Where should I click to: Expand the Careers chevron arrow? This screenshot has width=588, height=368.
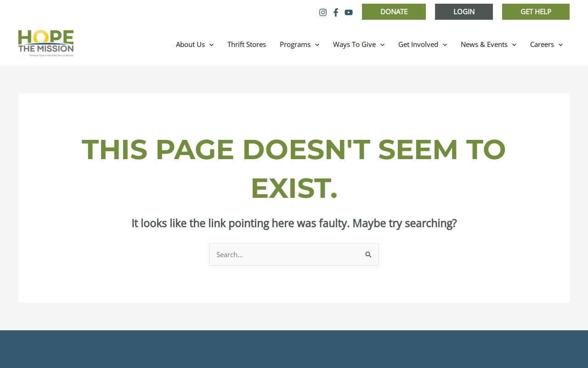pos(560,45)
